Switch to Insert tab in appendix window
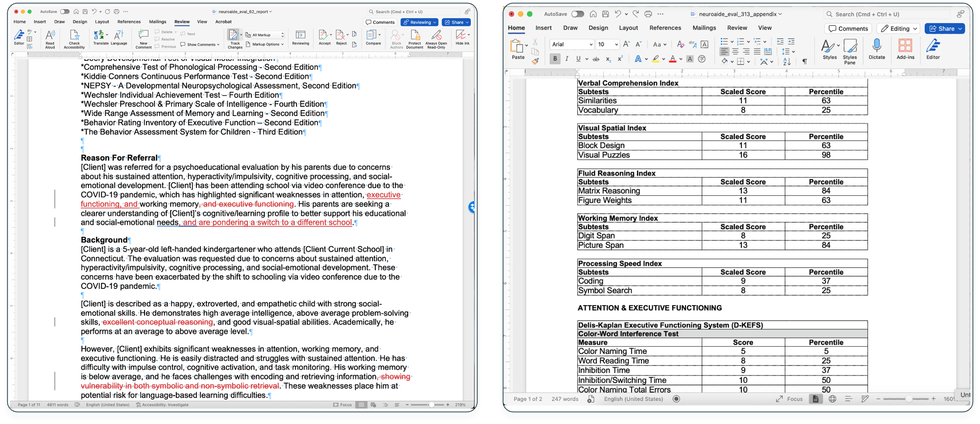Viewport: 980px width, 424px height. pos(543,28)
